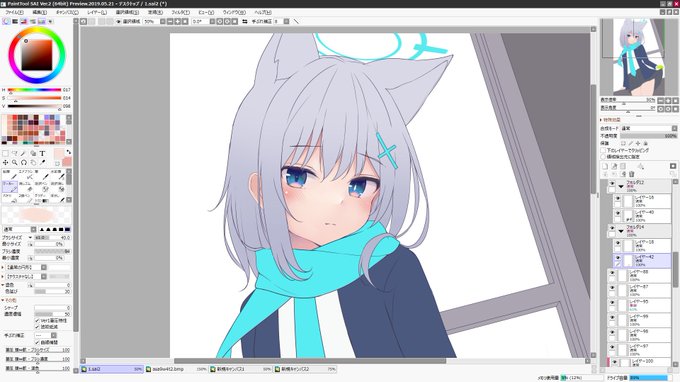Toggle the HSV slider panel icon
This screenshot has height=382, width=680.
24,21
